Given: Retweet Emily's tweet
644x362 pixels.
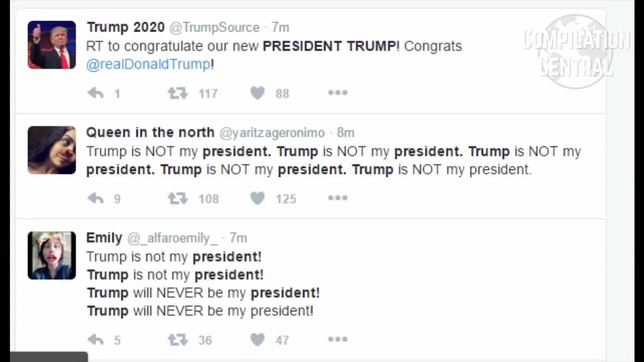Looking at the screenshot, I should (178, 340).
